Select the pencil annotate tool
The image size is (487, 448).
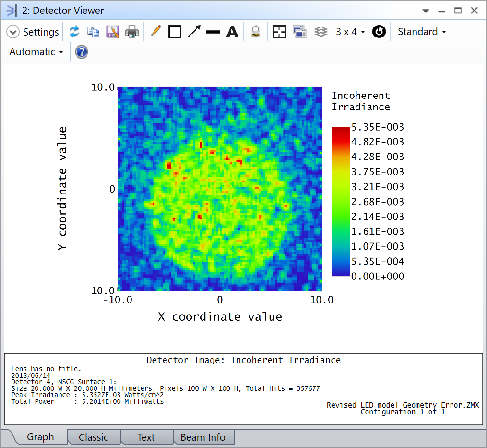[155, 31]
